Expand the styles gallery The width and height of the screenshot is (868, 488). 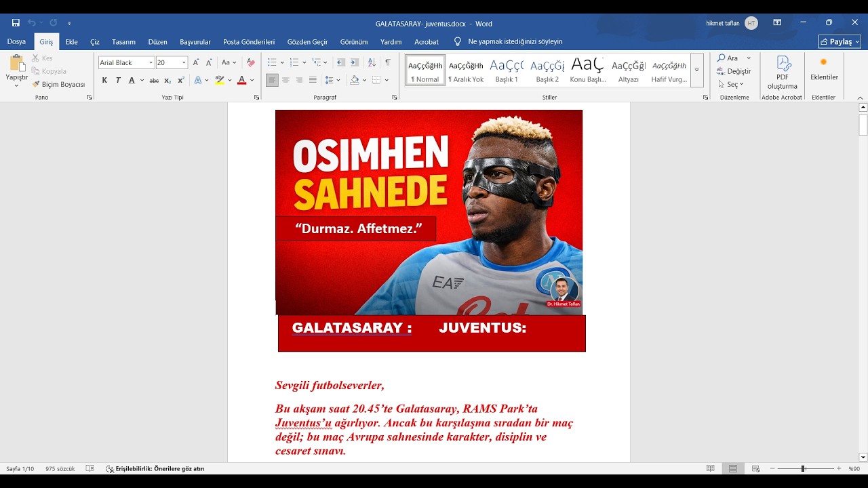[696, 70]
